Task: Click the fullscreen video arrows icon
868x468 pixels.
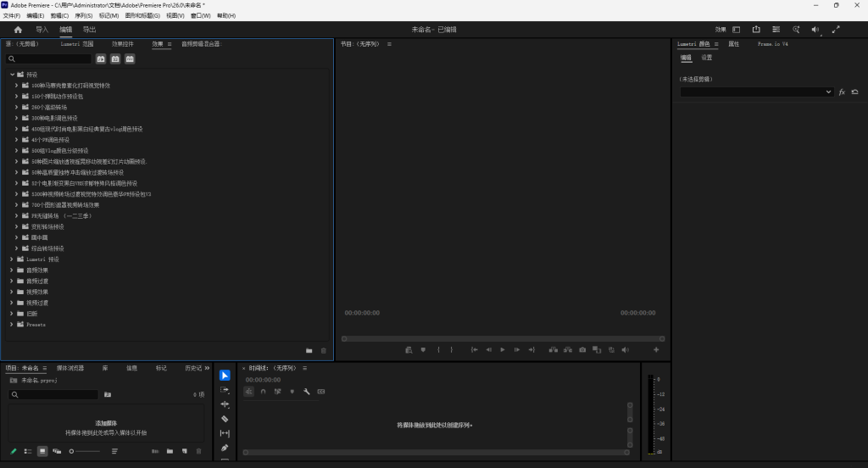Action: [836, 30]
